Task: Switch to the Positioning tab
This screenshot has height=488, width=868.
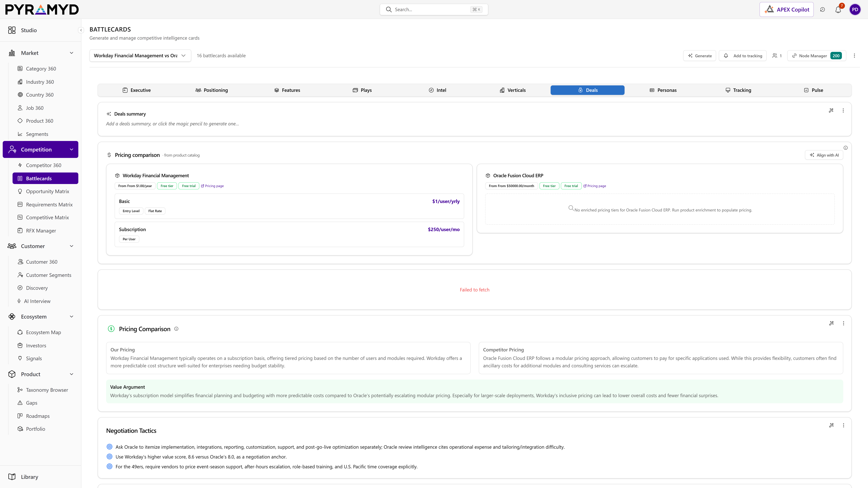Action: tap(212, 90)
